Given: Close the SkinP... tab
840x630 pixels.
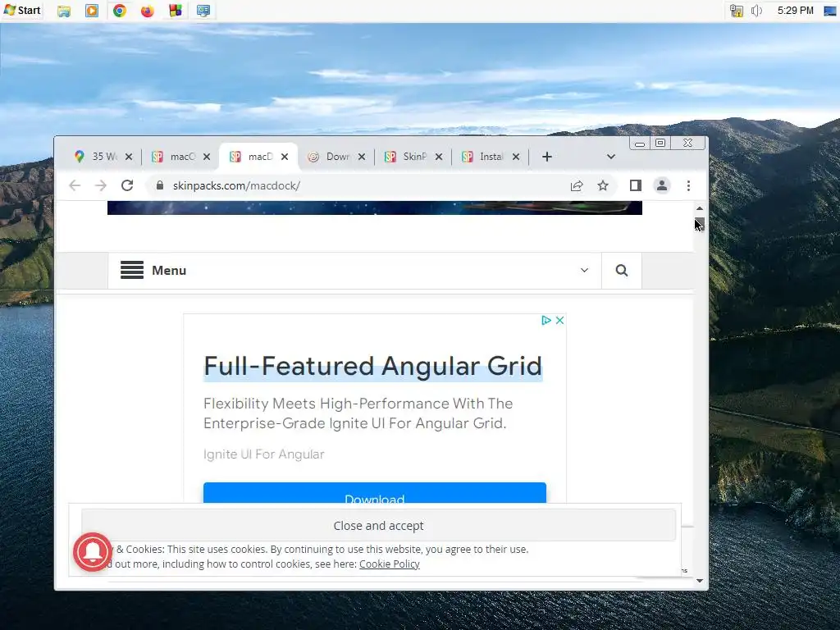Looking at the screenshot, I should [x=439, y=157].
